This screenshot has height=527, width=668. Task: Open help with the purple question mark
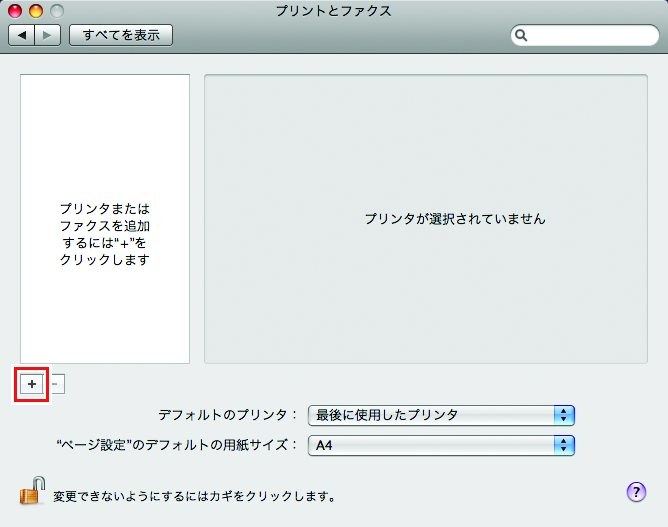pos(635,492)
